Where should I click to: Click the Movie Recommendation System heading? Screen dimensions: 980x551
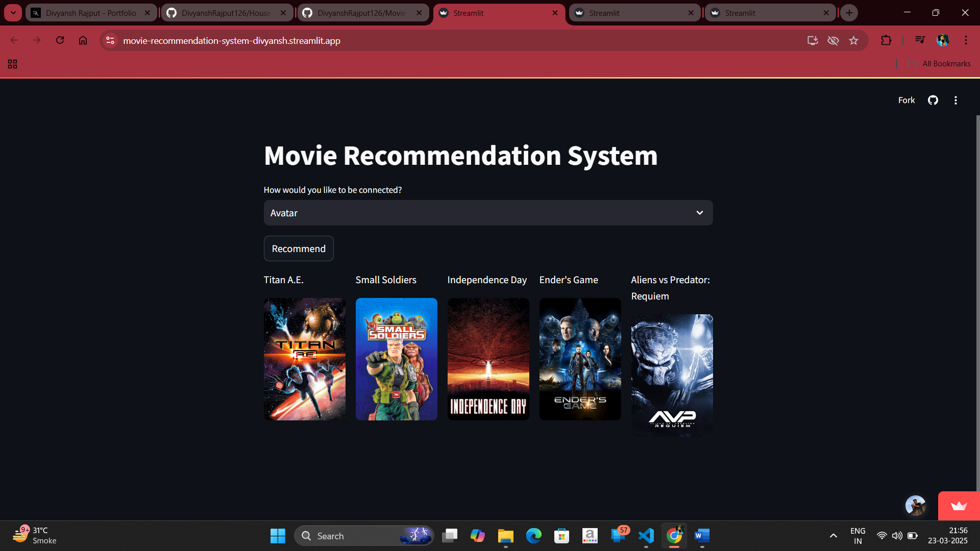[460, 155]
